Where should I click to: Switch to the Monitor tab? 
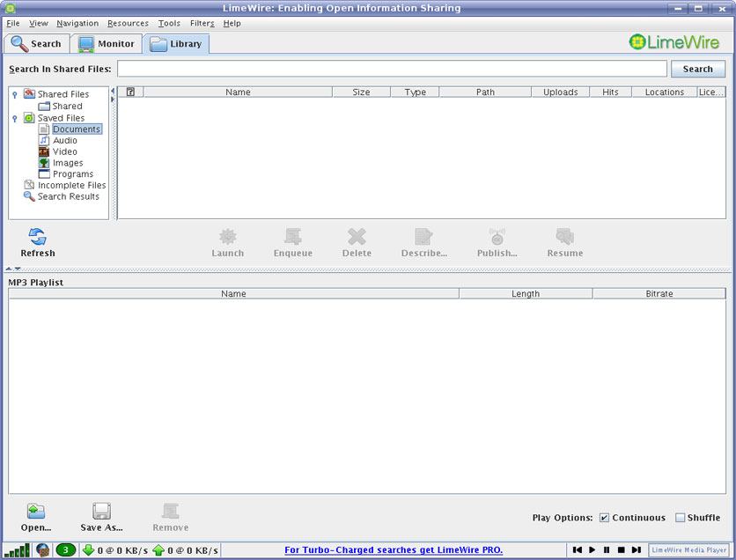107,44
